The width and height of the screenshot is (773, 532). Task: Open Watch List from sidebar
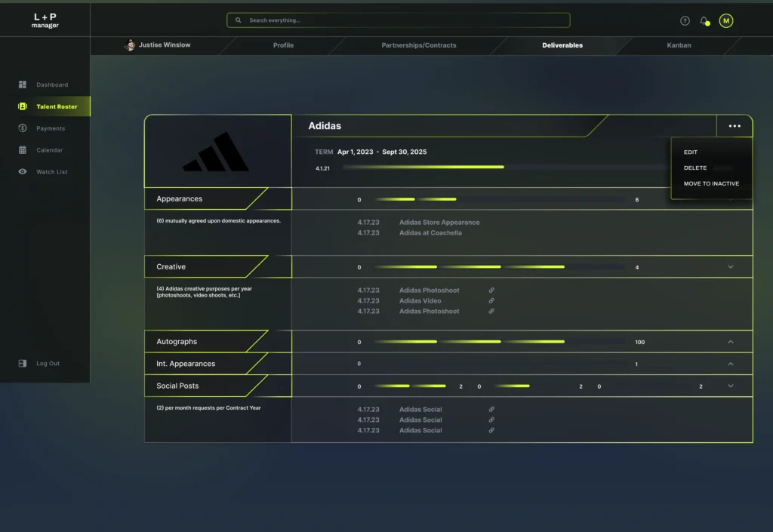(x=51, y=171)
